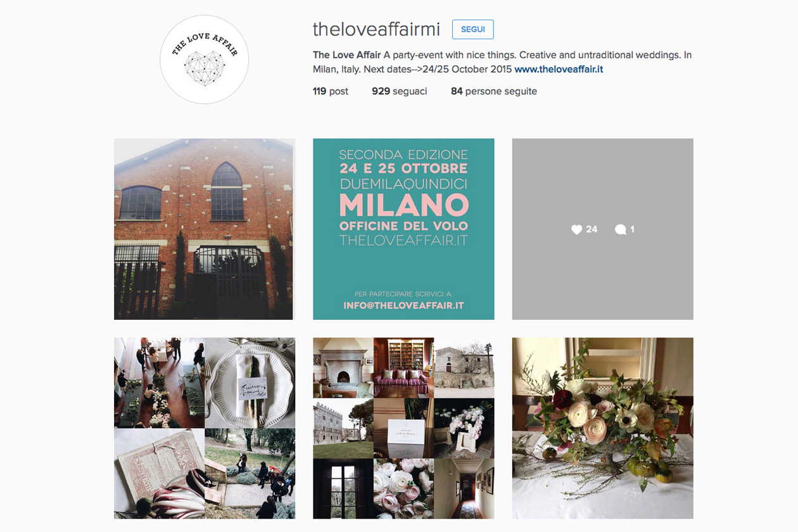Click the Love Affair profile logo
This screenshot has width=798, height=532.
204,60
